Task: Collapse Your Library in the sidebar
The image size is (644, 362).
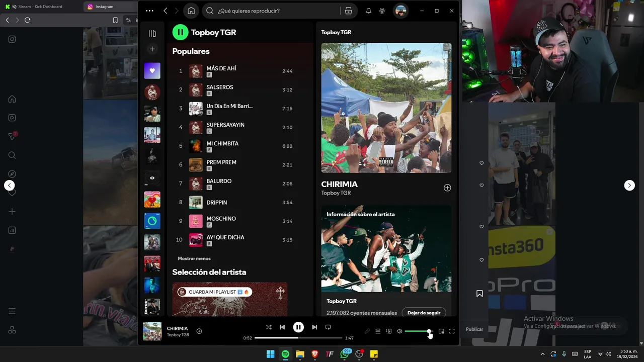Action: click(152, 33)
